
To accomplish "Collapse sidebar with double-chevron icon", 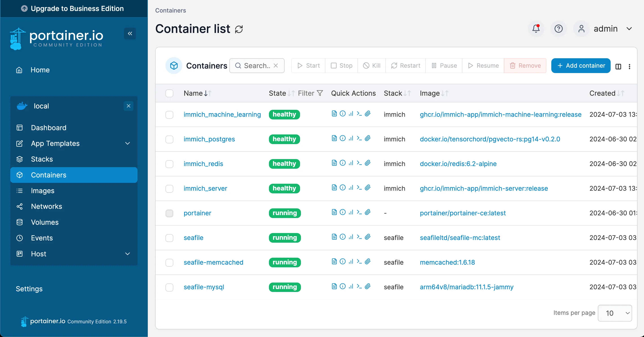I will coord(130,34).
